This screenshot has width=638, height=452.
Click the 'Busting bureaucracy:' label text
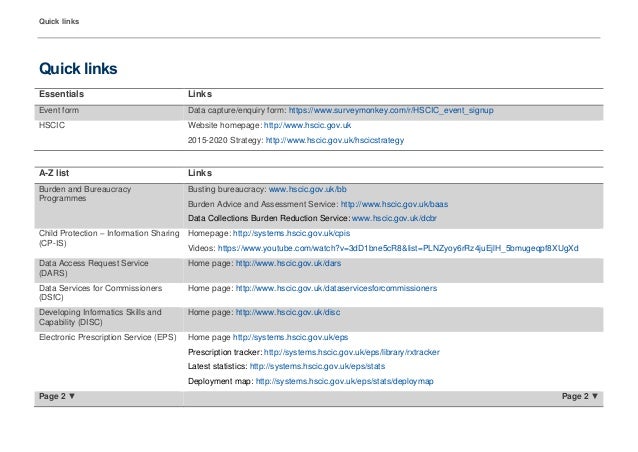click(227, 189)
